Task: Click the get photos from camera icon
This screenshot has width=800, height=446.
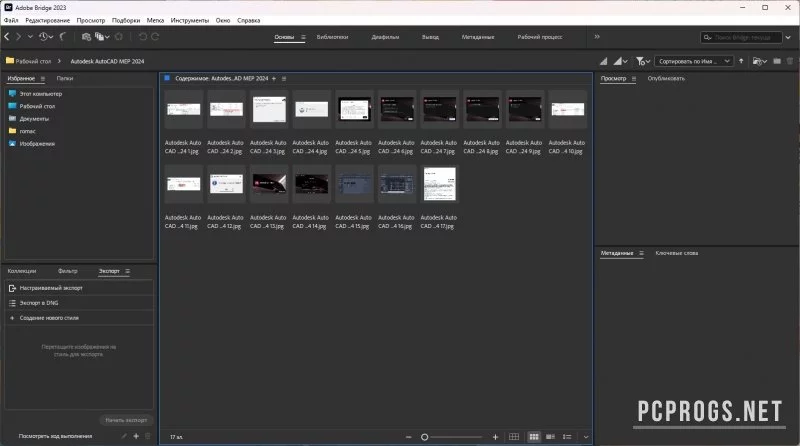Action: 86,37
